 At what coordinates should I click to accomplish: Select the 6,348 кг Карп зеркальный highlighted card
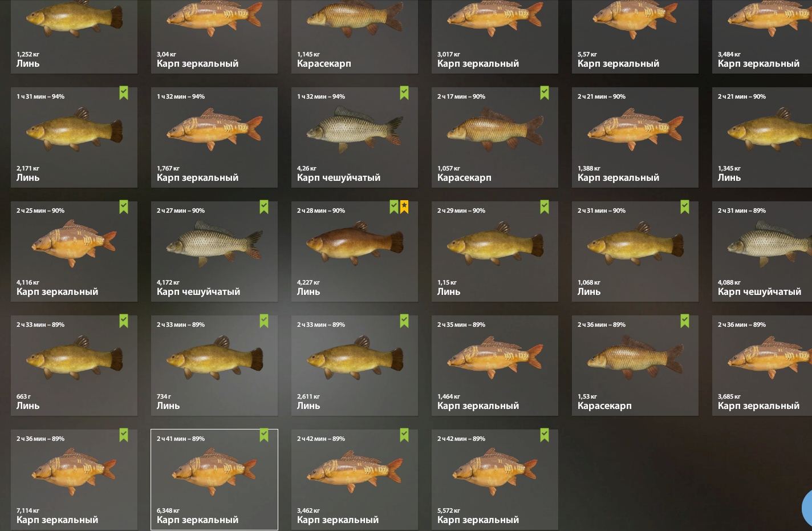[x=214, y=480]
